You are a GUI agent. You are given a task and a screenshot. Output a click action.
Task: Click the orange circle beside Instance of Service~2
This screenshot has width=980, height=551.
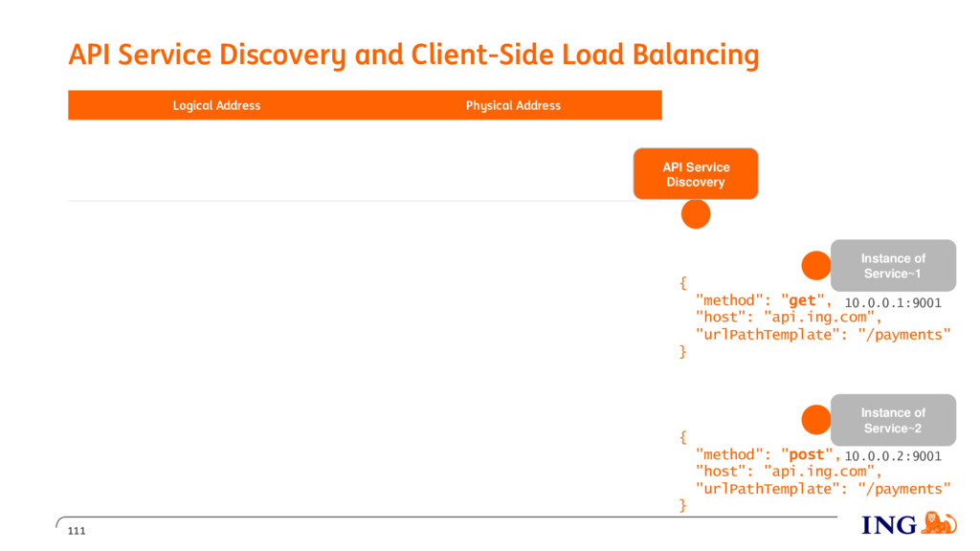(x=816, y=420)
